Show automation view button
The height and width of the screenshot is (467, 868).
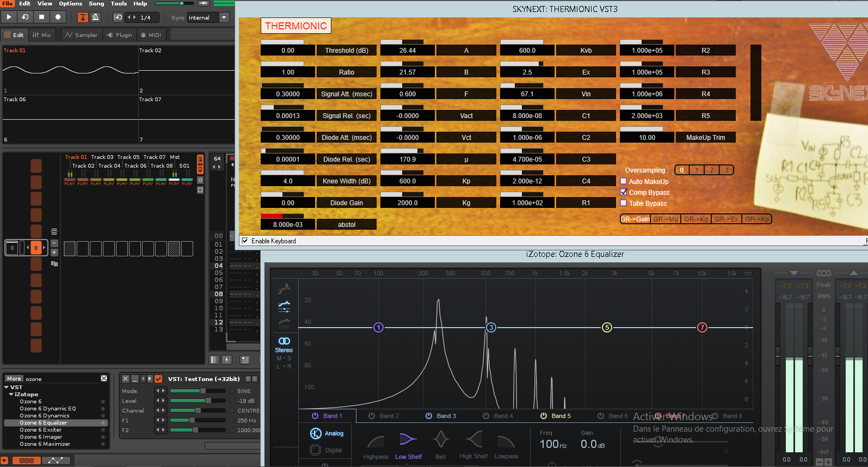[56, 460]
